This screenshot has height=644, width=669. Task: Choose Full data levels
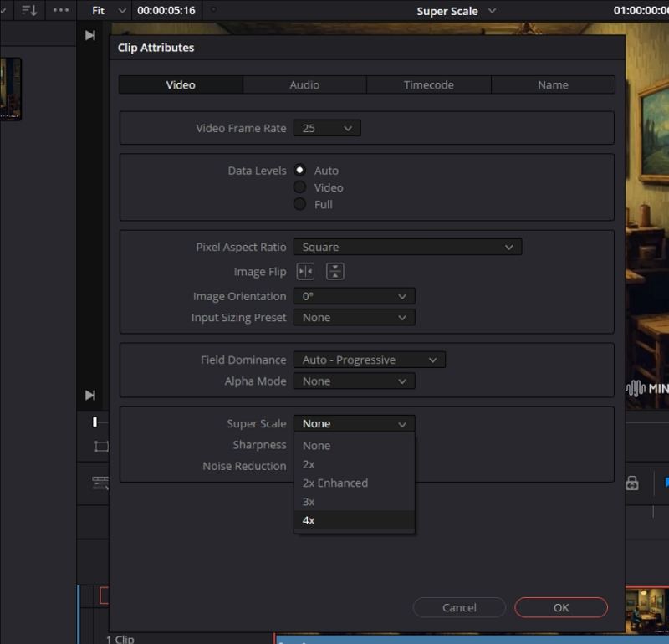pyautogui.click(x=299, y=203)
